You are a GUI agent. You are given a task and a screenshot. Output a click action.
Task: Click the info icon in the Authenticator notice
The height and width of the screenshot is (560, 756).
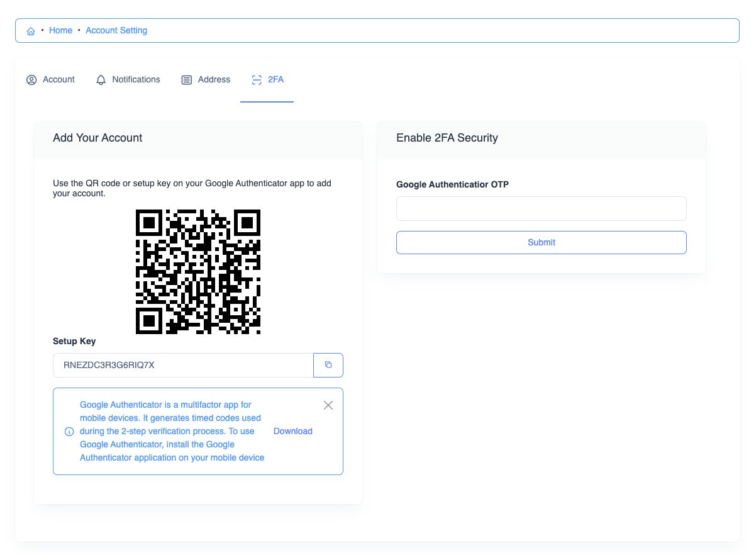pyautogui.click(x=69, y=432)
